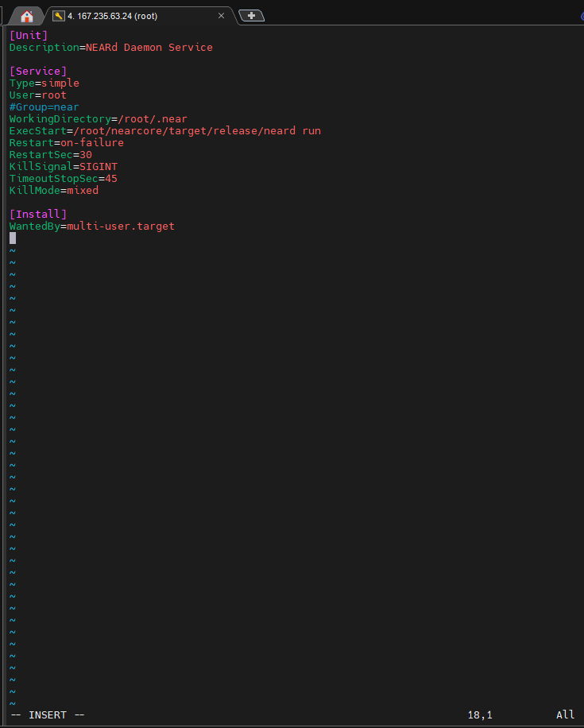
Task: Click the All scroll position indicator
Action: (x=565, y=714)
